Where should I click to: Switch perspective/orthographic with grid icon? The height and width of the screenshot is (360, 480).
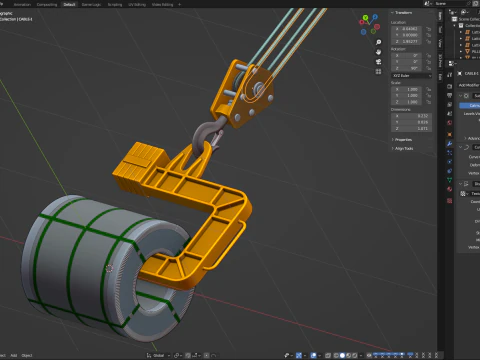tap(378, 72)
